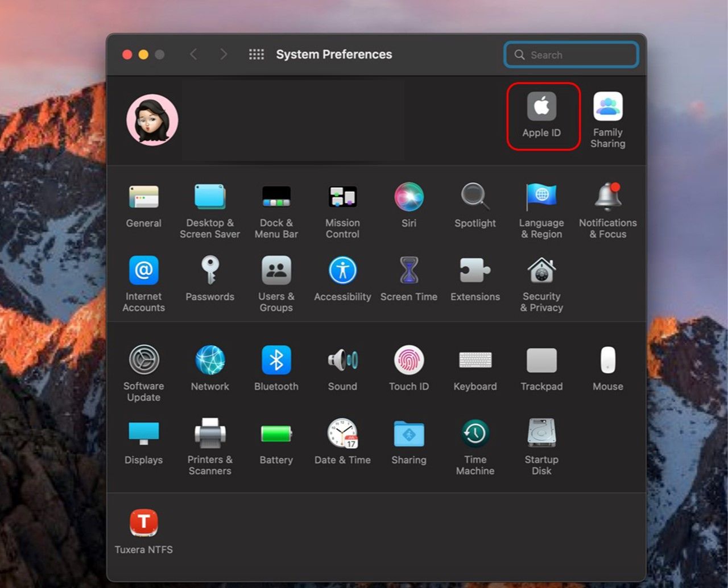The height and width of the screenshot is (588, 728).
Task: Click the forward navigation arrow
Action: pyautogui.click(x=224, y=55)
